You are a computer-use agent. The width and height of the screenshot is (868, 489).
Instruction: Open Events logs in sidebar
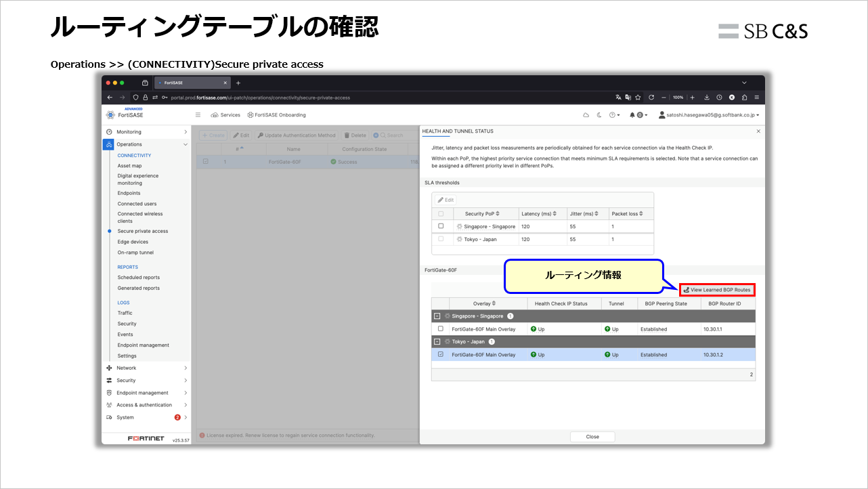[125, 335]
